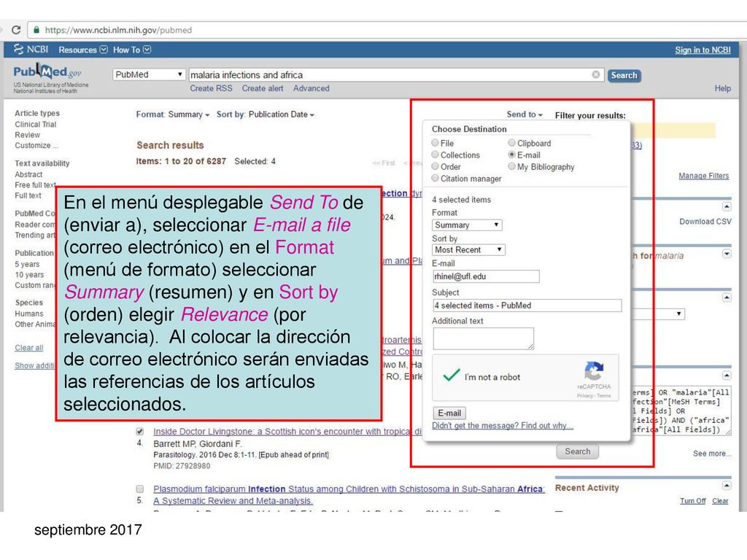Screen dimensions: 747x560
Task: Clear the search box with the X icon
Action: point(595,75)
